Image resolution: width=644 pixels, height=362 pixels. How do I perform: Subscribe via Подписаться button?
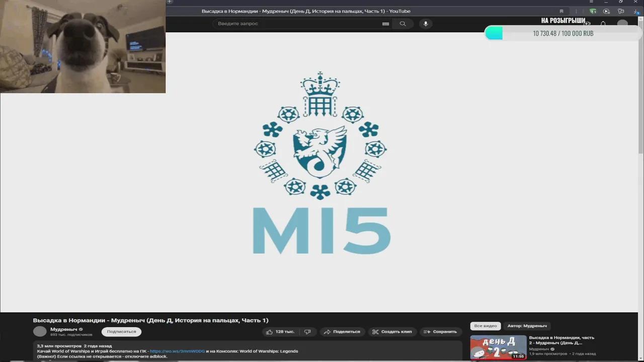point(121,332)
